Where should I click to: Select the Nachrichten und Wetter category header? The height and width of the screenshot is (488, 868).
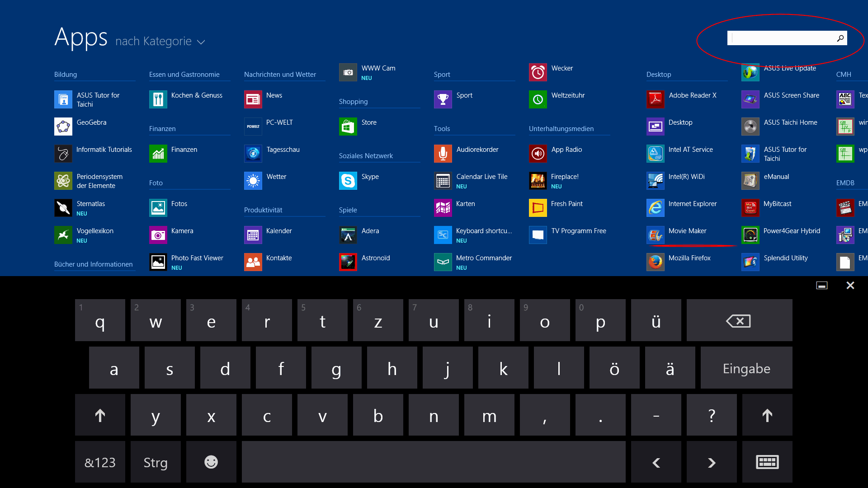(280, 75)
